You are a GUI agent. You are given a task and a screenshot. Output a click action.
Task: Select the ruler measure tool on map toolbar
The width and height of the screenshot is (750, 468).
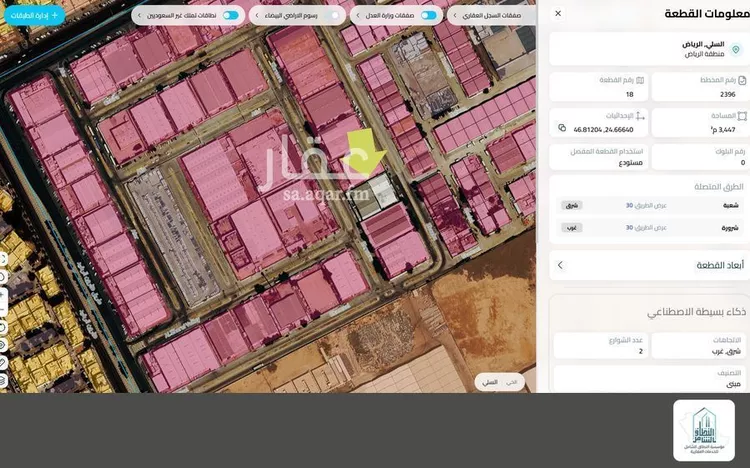tap(3, 363)
